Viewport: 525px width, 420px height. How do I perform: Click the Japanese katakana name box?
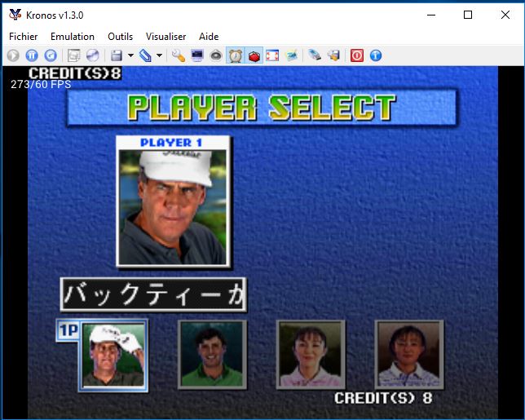[153, 294]
